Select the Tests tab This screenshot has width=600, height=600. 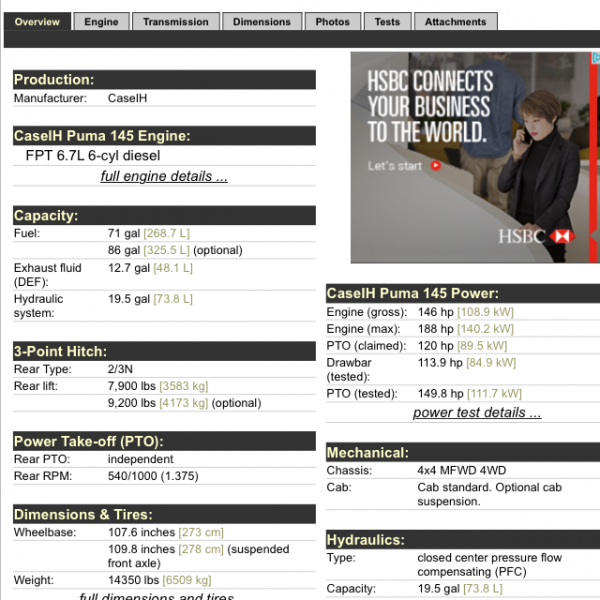click(387, 21)
